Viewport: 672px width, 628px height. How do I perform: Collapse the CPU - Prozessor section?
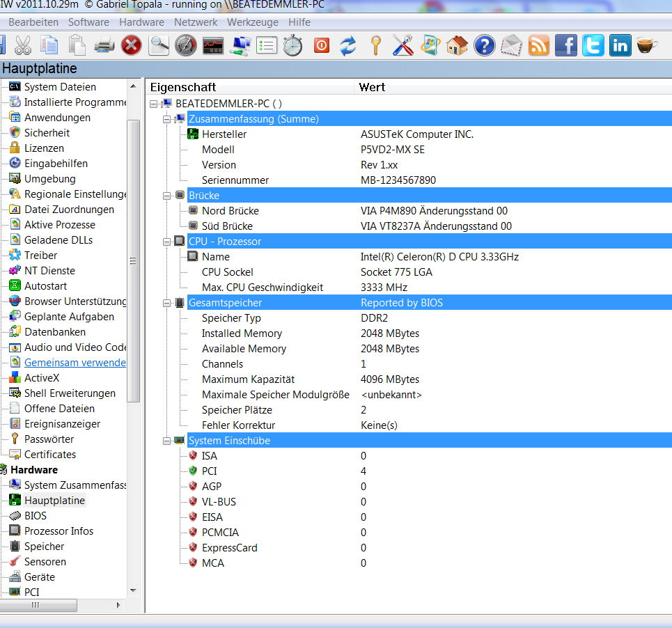166,242
